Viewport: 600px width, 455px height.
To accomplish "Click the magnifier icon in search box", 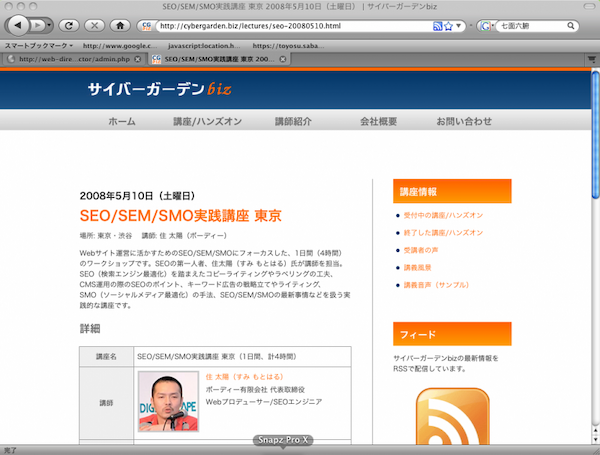I will (x=571, y=26).
